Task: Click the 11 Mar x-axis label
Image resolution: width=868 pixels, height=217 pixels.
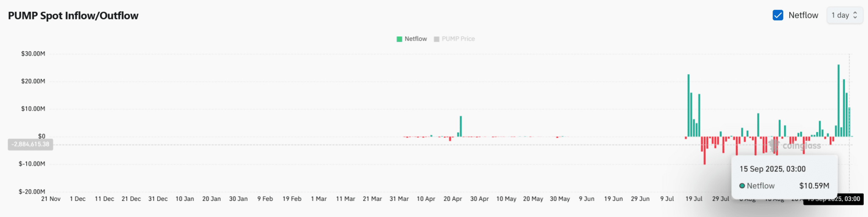Action: (345, 199)
